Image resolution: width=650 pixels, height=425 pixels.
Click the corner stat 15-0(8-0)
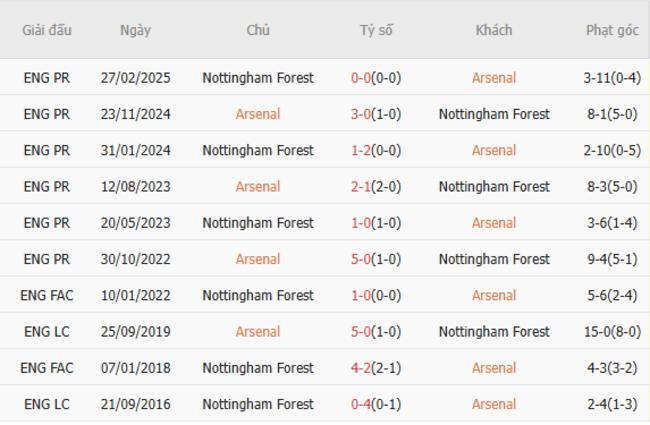click(612, 332)
